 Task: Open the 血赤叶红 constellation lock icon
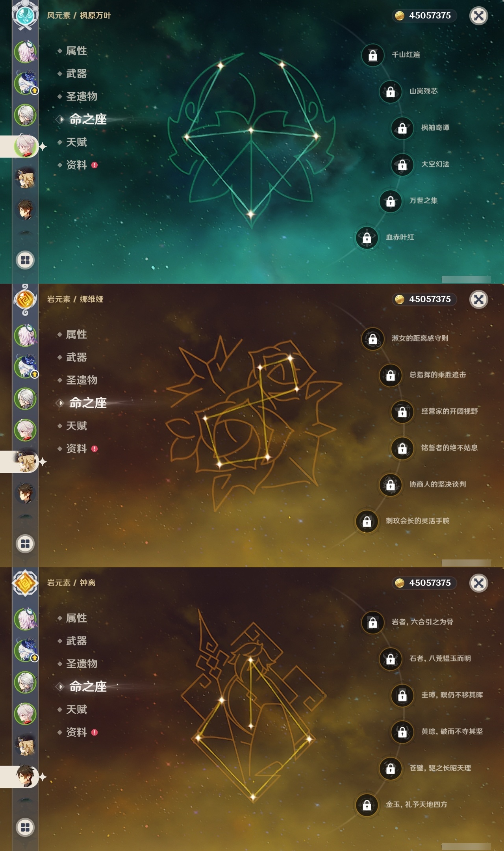click(367, 238)
